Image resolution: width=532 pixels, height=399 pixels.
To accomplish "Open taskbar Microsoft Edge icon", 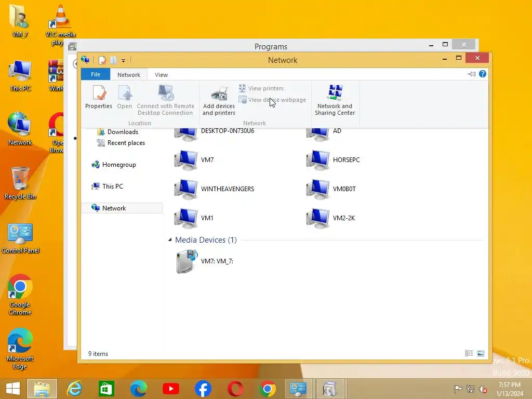I will (x=138, y=389).
